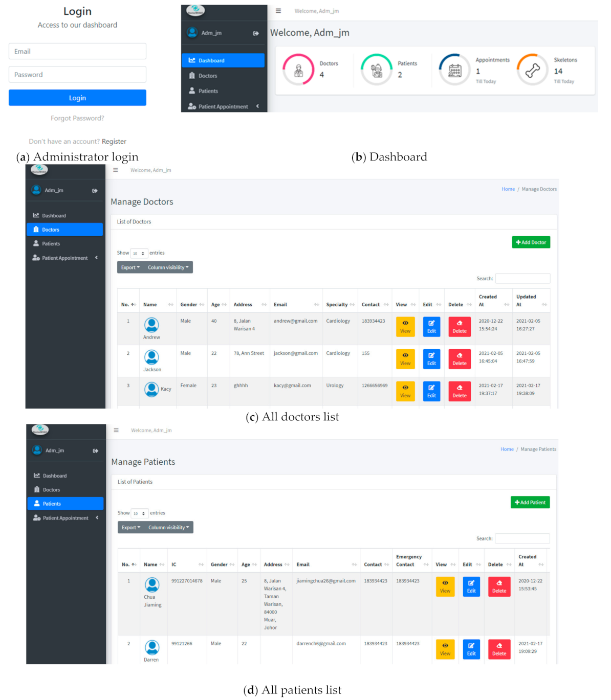Open the Forgot Password? link

pos(77,118)
